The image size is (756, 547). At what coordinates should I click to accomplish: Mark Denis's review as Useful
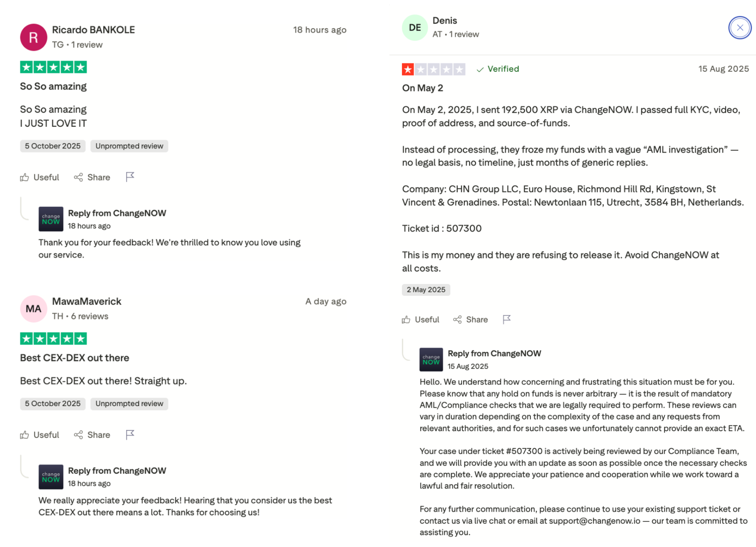420,320
